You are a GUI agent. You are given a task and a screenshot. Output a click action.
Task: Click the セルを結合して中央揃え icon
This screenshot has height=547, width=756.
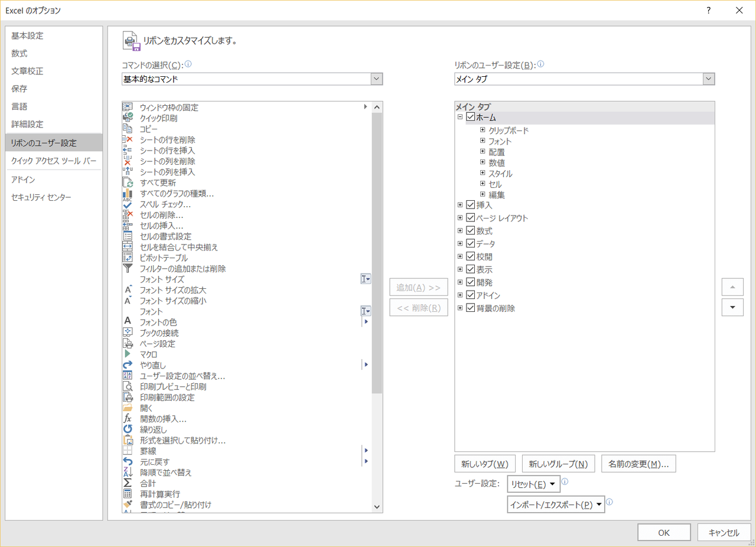[128, 247]
